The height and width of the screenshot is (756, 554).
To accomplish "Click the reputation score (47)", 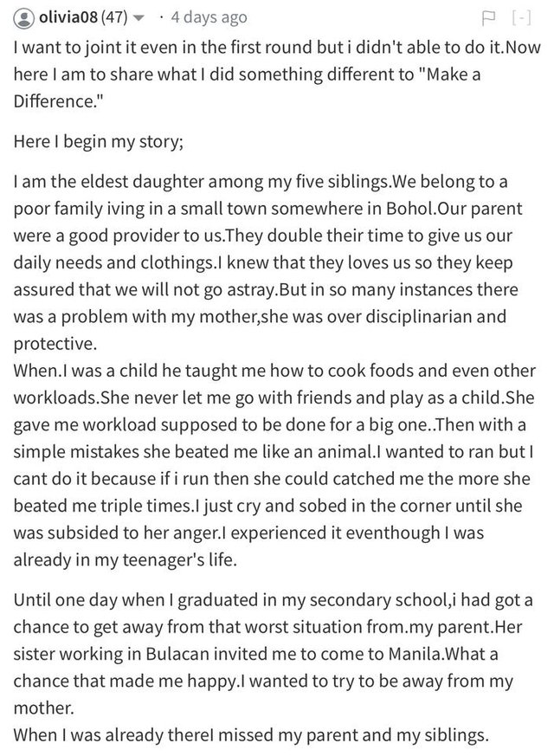I will coord(114,18).
